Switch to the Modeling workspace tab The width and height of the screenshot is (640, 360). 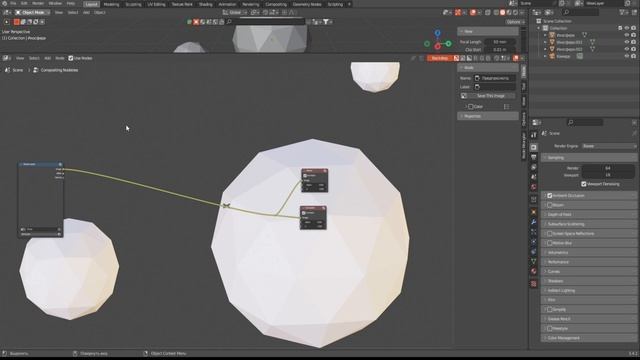pyautogui.click(x=111, y=4)
